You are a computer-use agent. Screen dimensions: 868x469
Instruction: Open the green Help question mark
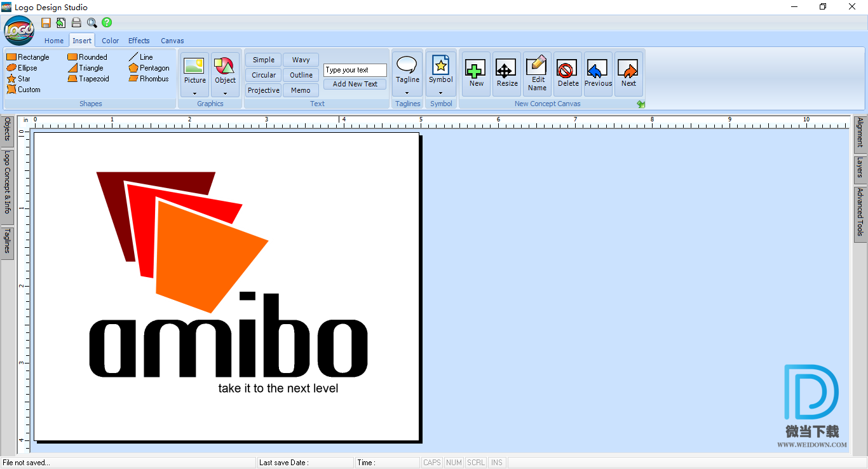107,23
